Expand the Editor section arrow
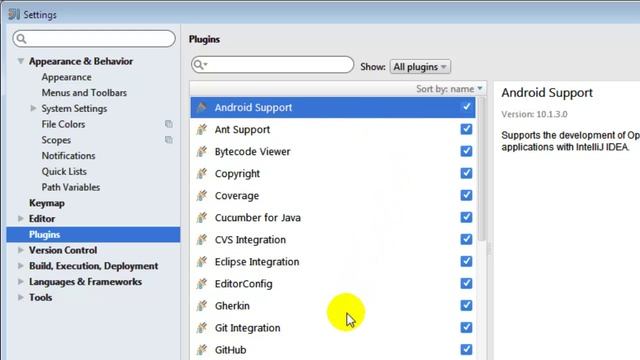The height and width of the screenshot is (360, 640). (x=20, y=218)
